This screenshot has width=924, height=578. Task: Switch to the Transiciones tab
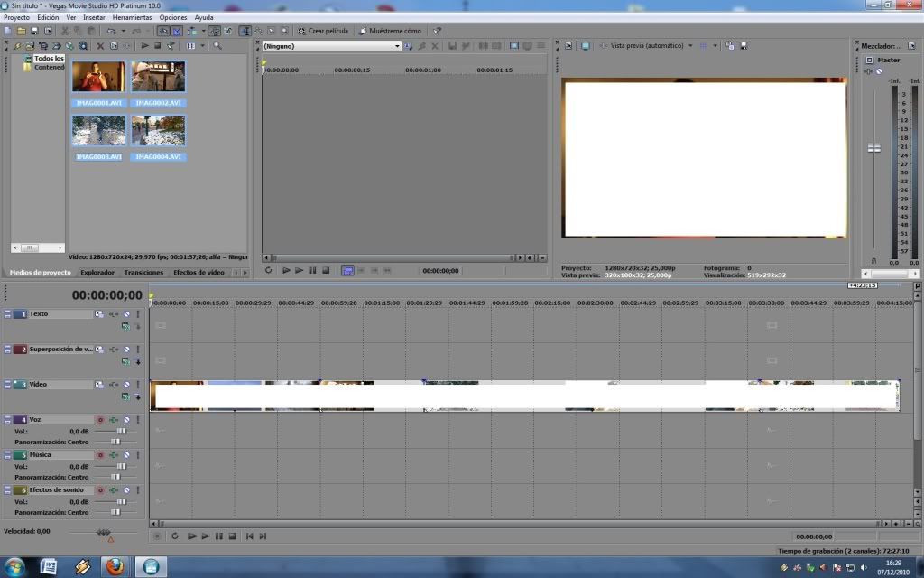[x=143, y=273]
